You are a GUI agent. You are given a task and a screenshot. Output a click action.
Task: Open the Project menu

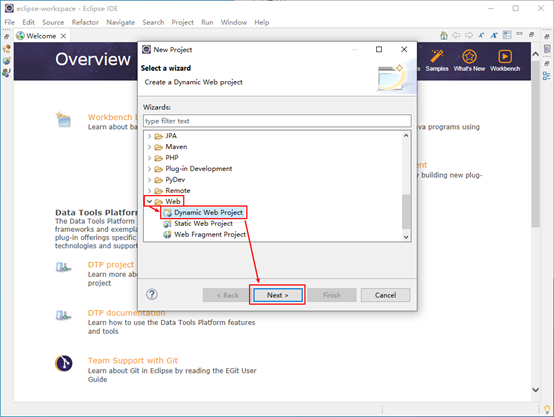[183, 22]
